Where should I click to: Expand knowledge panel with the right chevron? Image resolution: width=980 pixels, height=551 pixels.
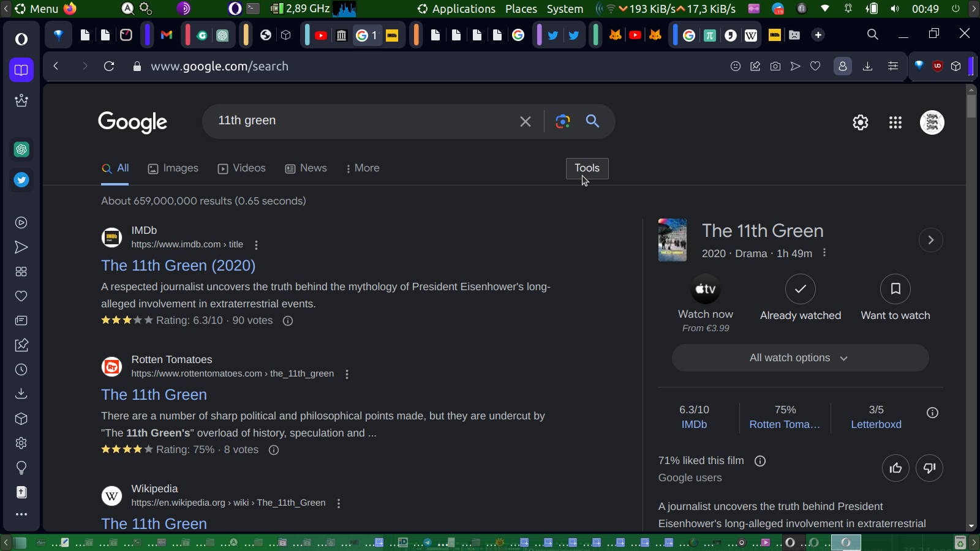[x=931, y=240]
